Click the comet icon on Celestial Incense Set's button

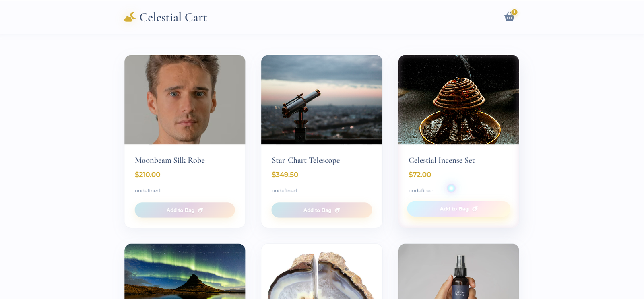475,209
